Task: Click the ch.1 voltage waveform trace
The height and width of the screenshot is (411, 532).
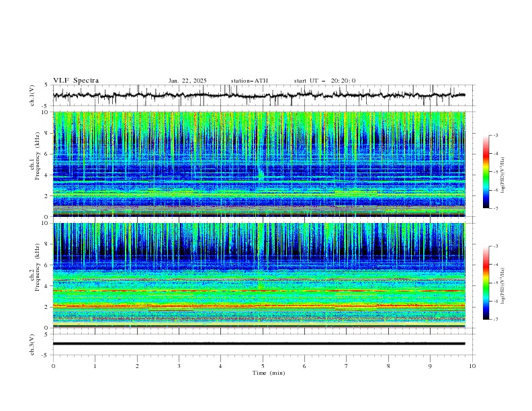Action: point(259,95)
